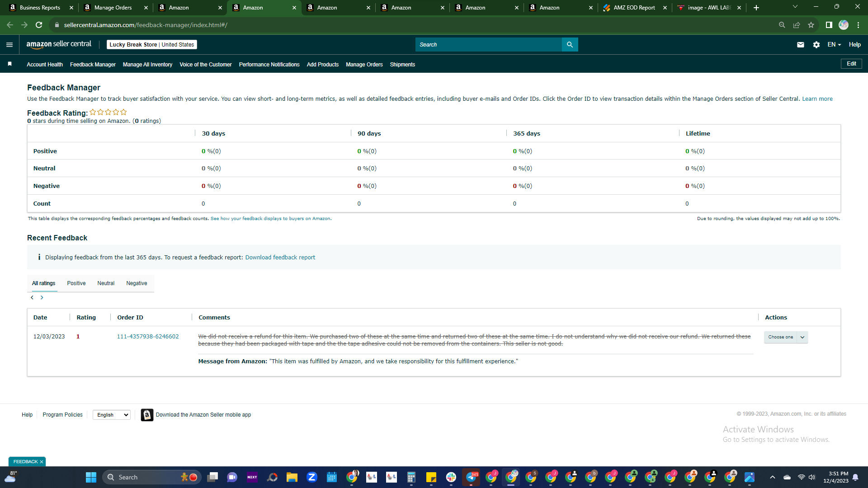
Task: Close the FEEDBACK widget with its x
Action: point(42,462)
